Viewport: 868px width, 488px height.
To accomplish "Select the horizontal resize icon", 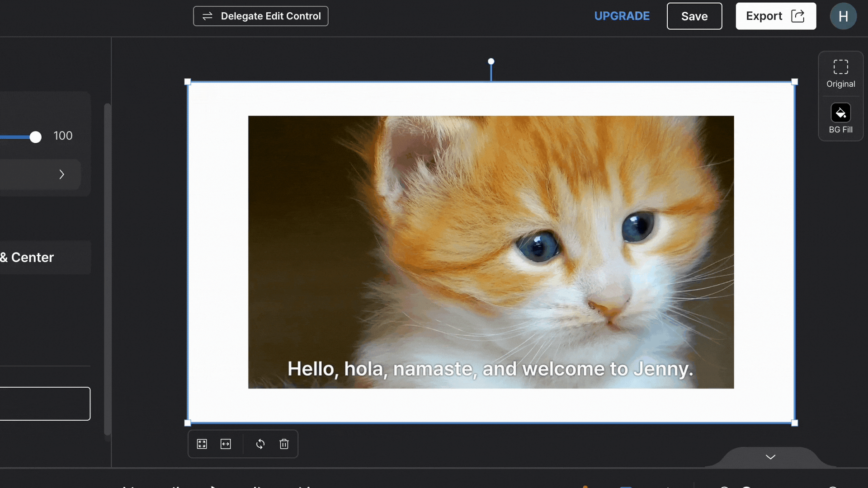I will click(226, 444).
